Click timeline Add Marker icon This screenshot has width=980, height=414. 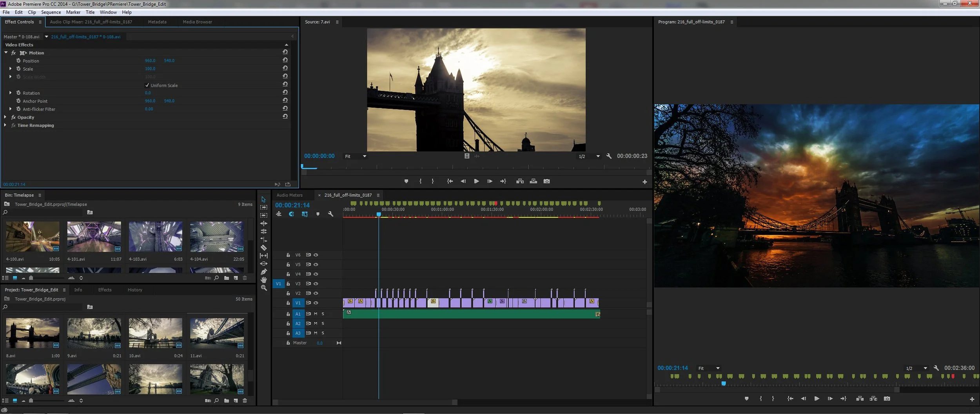point(318,214)
